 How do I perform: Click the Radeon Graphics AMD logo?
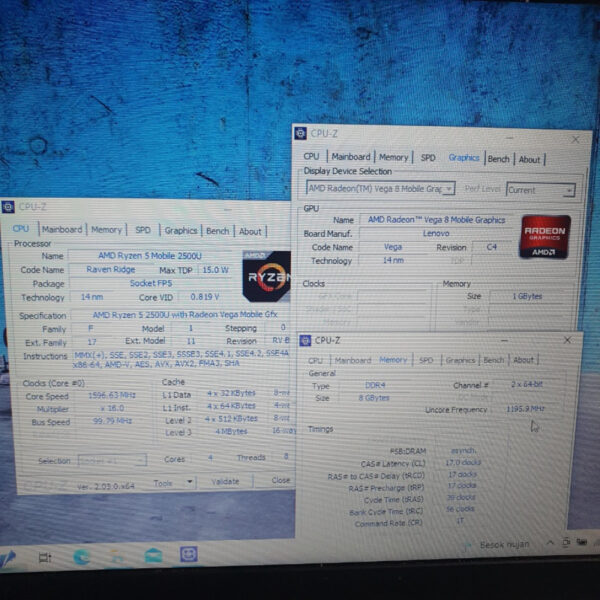coord(545,236)
